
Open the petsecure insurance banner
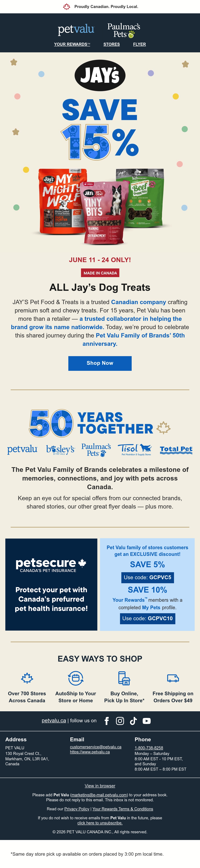[51, 584]
